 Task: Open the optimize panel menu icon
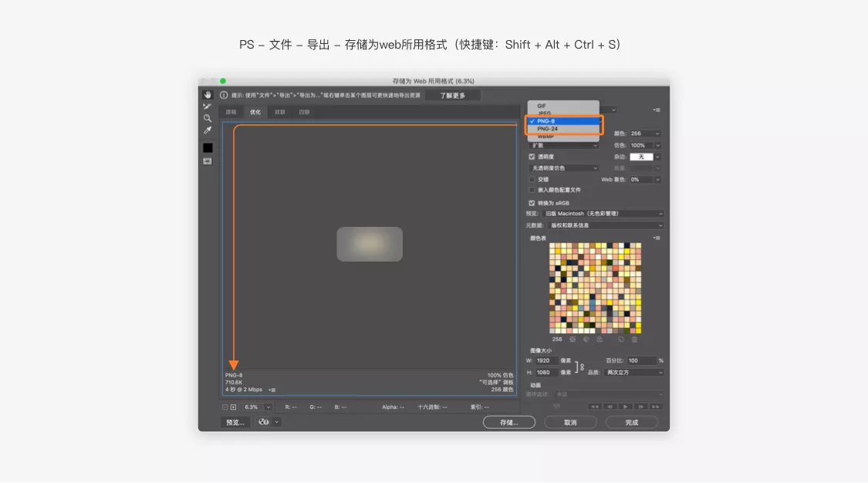[657, 110]
